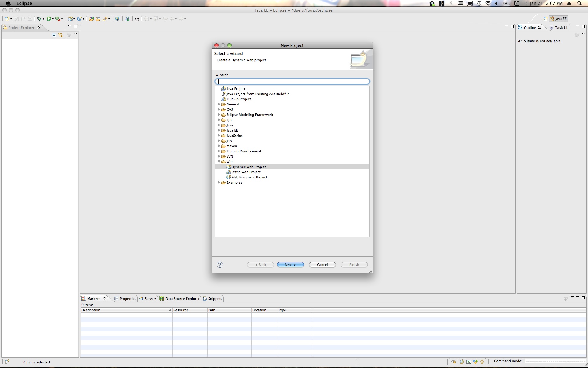Click the Spotlight search icon in menu bar

tap(579, 3)
